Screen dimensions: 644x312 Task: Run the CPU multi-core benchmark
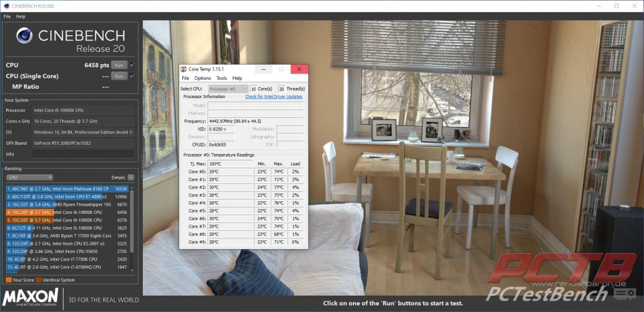[119, 65]
